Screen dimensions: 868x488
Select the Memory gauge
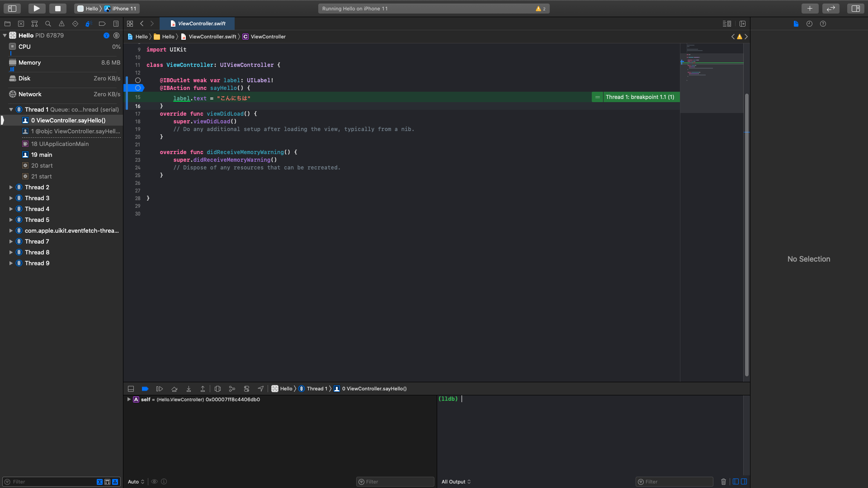coord(61,65)
